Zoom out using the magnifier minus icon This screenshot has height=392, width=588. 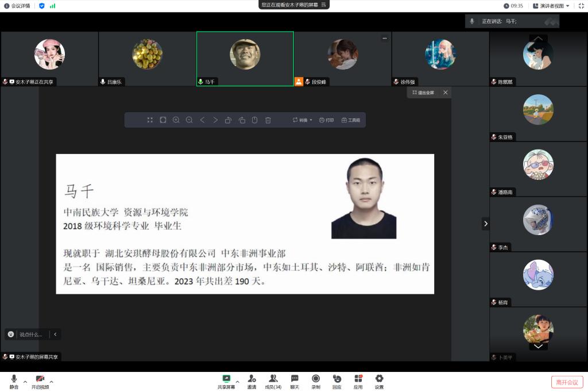pos(189,120)
